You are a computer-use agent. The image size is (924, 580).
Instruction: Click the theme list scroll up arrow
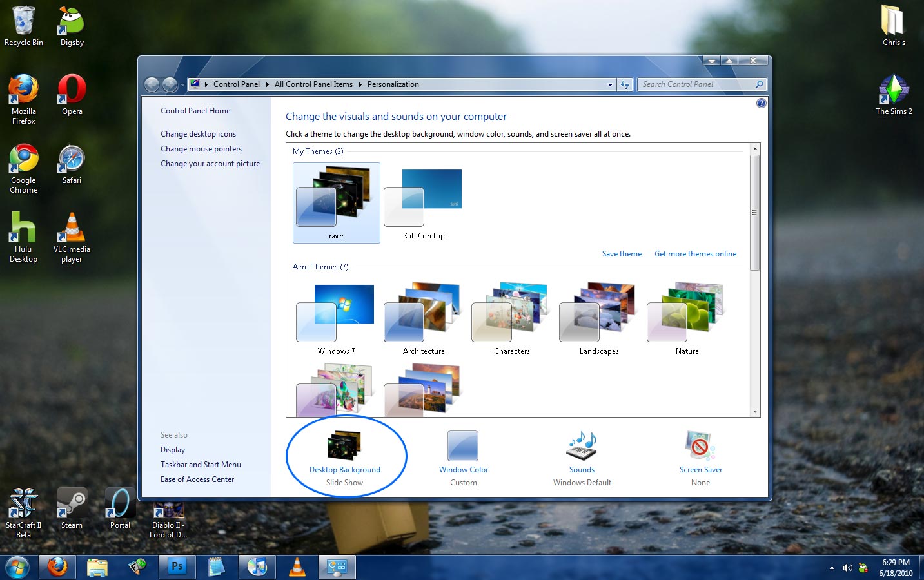point(754,149)
